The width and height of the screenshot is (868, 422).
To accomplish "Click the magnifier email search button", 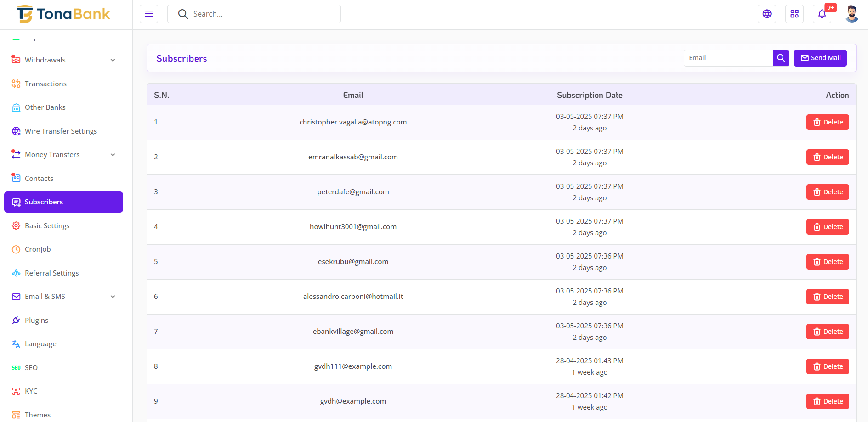I will [781, 58].
